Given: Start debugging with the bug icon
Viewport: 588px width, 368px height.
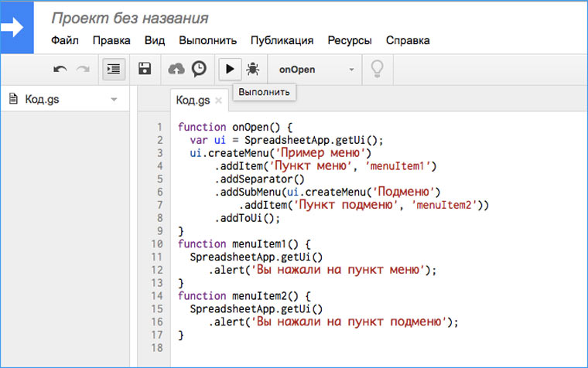Looking at the screenshot, I should 252,69.
